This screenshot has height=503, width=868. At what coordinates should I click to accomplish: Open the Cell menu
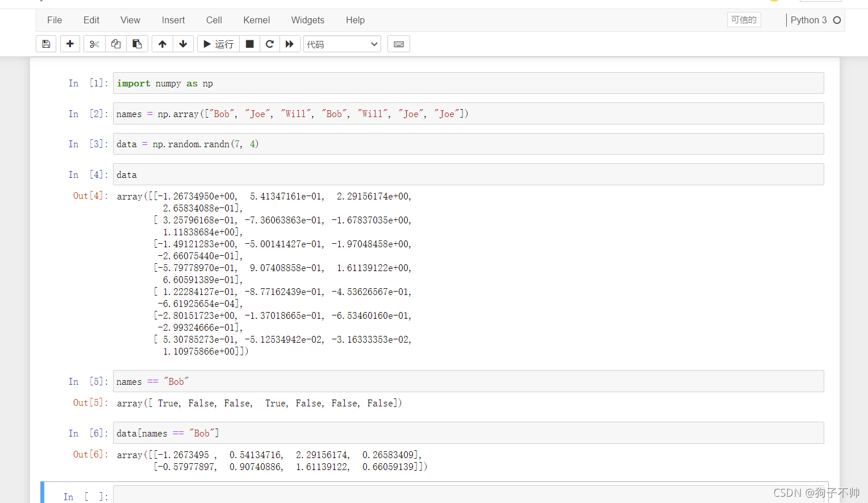point(214,20)
